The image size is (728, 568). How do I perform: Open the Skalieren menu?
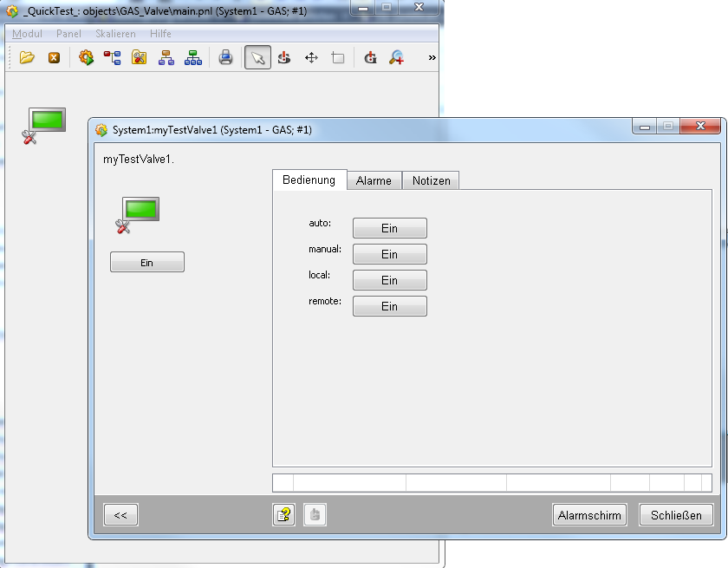(115, 34)
